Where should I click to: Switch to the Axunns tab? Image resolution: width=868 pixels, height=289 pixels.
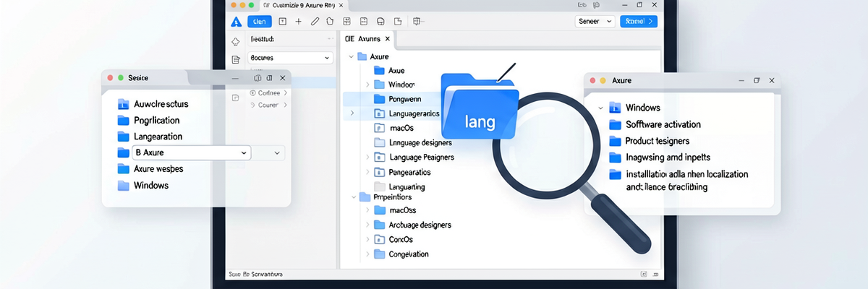tap(367, 39)
